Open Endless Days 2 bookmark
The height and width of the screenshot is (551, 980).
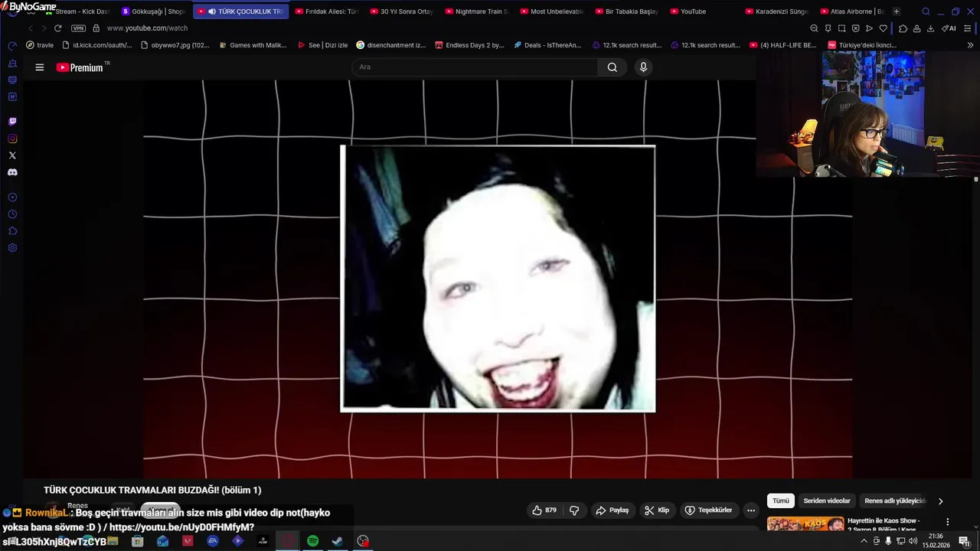[x=469, y=45]
